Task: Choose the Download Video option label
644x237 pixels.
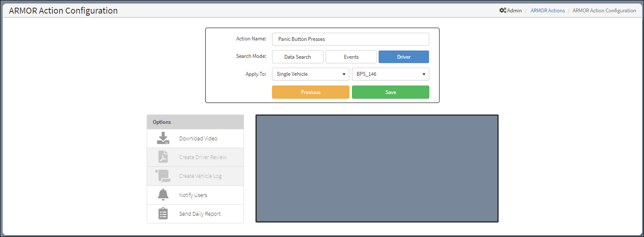Action: [x=198, y=138]
